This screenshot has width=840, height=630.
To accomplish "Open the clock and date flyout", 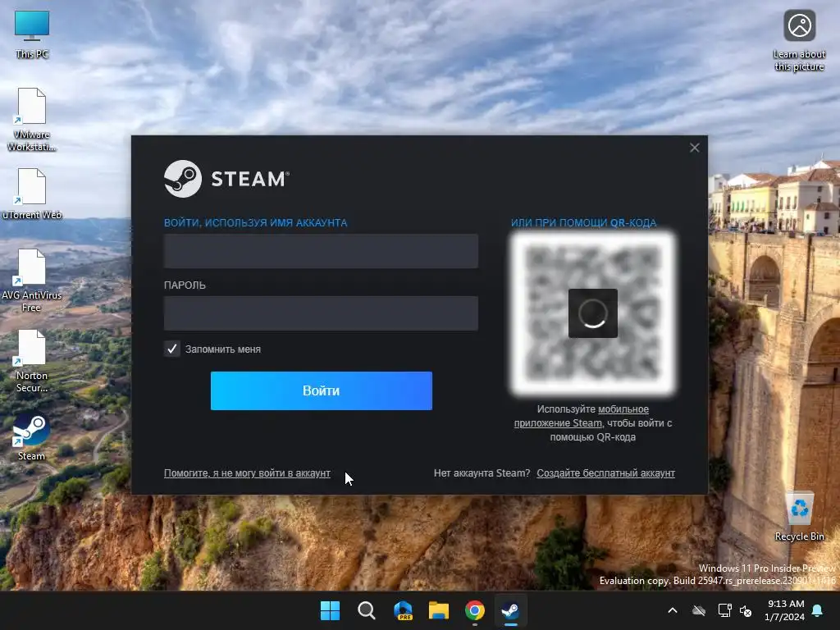I will click(x=785, y=610).
